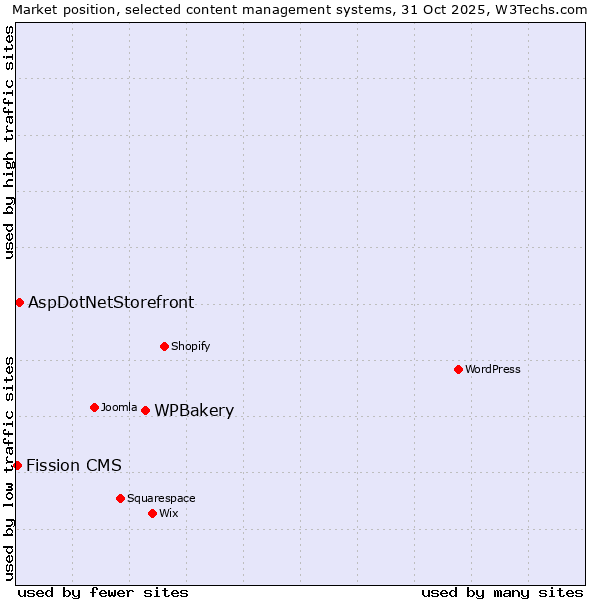Click the red Shopify data point marker
The image size is (600, 600).
coord(164,346)
